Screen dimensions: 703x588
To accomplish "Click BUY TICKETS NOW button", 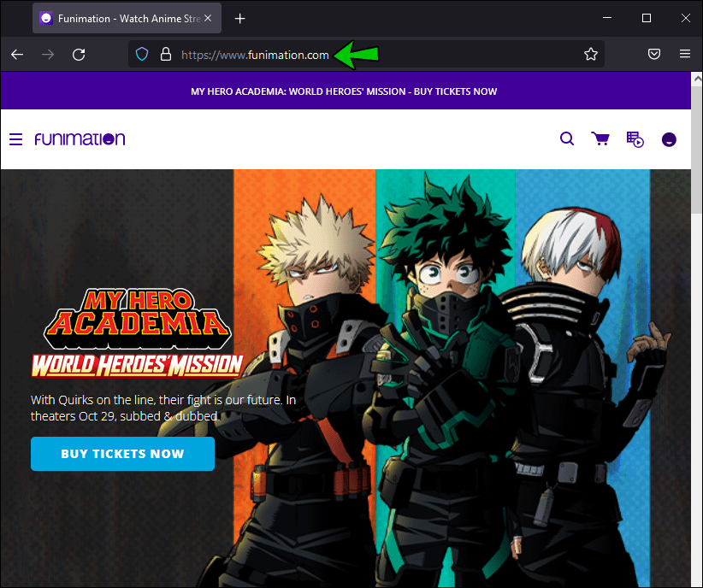I will 122,454.
